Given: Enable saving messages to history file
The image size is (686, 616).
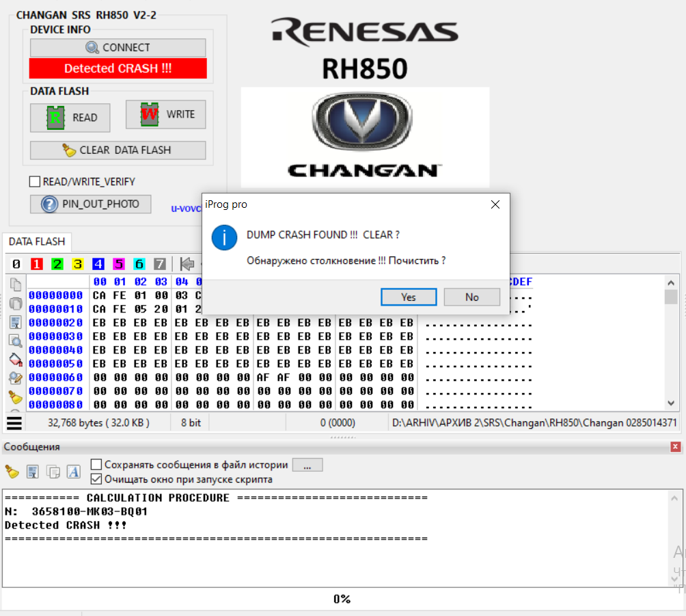Looking at the screenshot, I should point(96,464).
